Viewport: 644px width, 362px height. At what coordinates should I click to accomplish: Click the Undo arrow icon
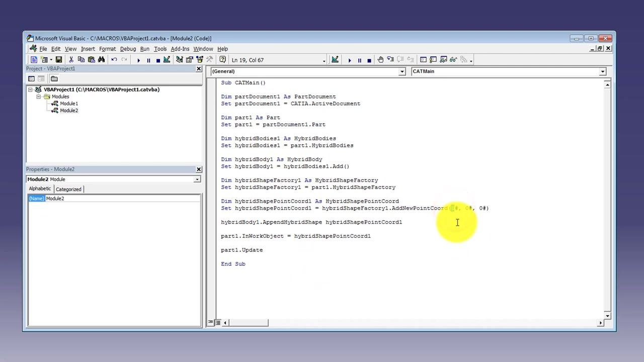pyautogui.click(x=114, y=60)
